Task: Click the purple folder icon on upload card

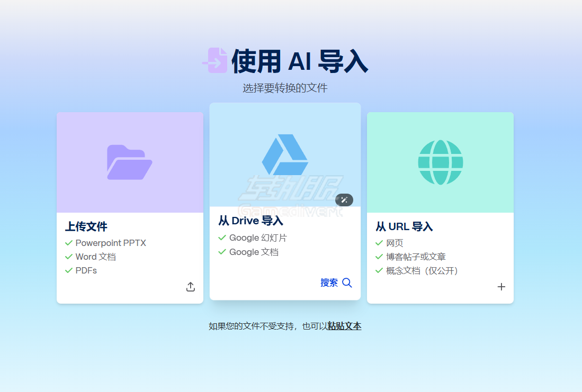Action: pyautogui.click(x=130, y=161)
